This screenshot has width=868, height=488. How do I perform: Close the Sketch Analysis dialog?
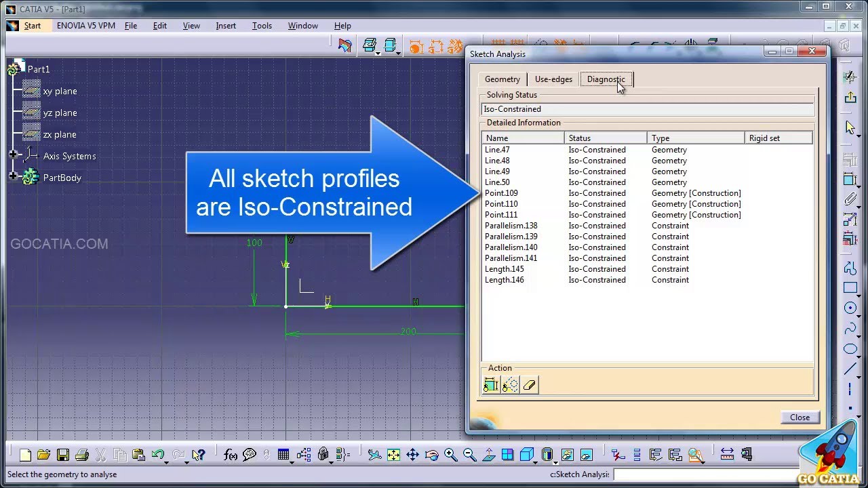click(x=800, y=418)
